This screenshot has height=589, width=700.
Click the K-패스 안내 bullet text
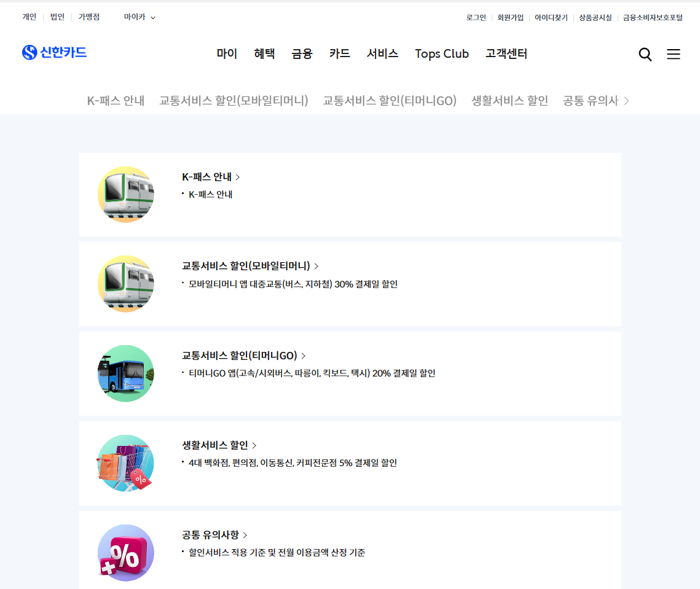[x=210, y=195]
